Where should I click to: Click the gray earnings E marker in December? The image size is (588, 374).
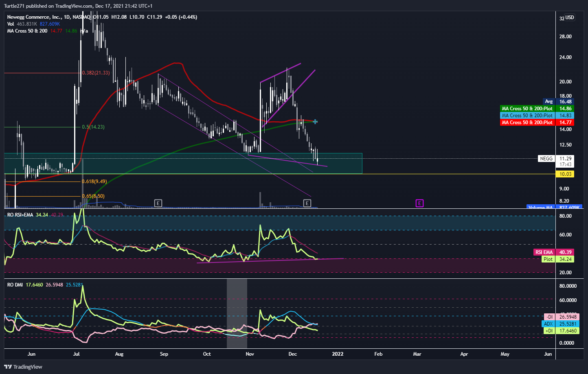(307, 203)
